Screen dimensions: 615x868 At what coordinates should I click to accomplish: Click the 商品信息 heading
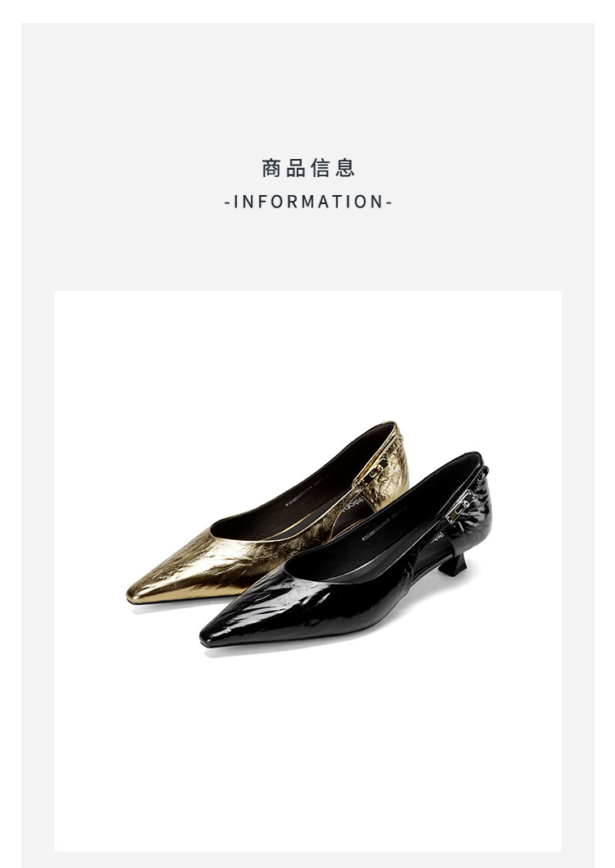[x=307, y=168]
